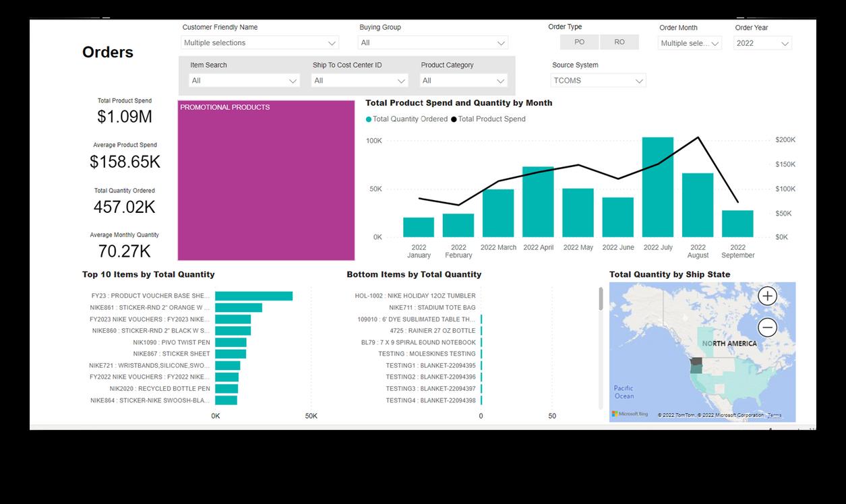Click the NORTH AMERICA map label
The width and height of the screenshot is (846, 504).
coord(729,344)
